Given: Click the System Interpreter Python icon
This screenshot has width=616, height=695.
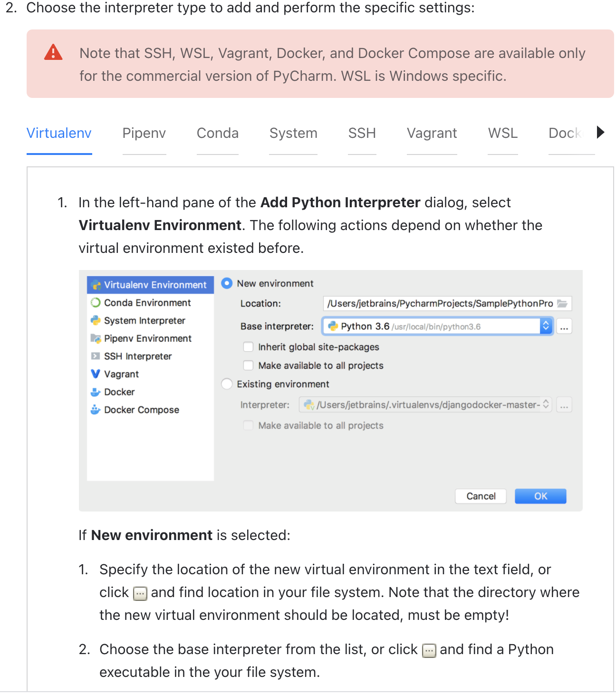Looking at the screenshot, I should tap(96, 320).
